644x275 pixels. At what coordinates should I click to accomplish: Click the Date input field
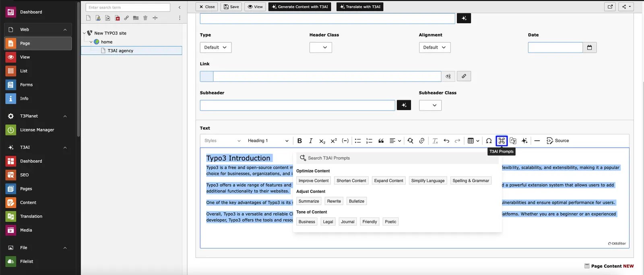[555, 47]
